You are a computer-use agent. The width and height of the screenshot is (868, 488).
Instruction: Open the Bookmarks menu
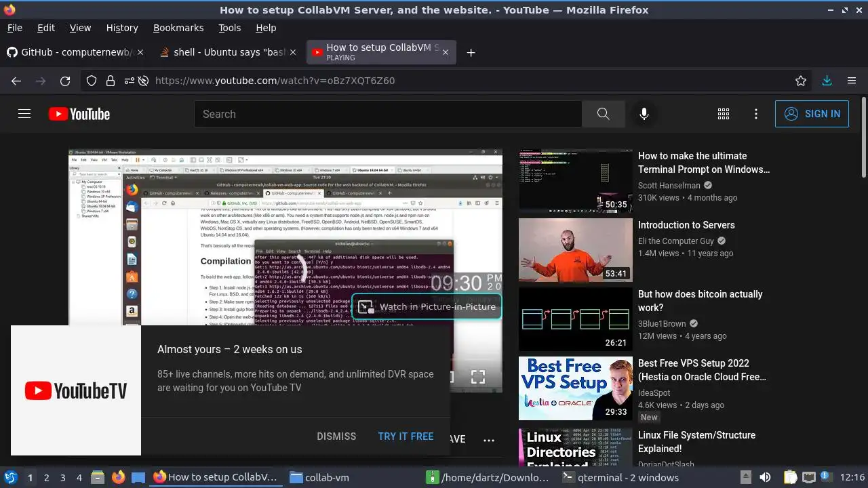(178, 28)
